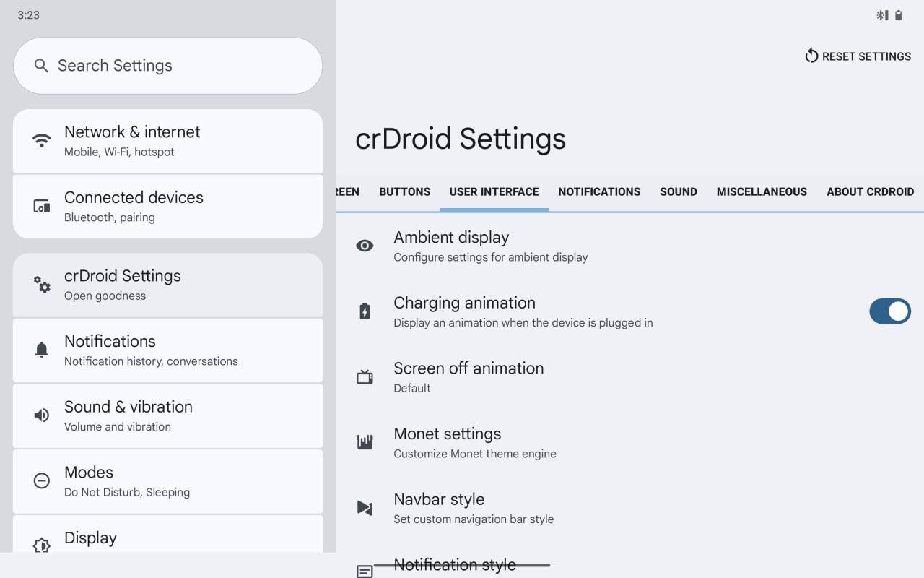The height and width of the screenshot is (578, 924).
Task: Click the Monet settings palette icon
Action: [x=365, y=442]
